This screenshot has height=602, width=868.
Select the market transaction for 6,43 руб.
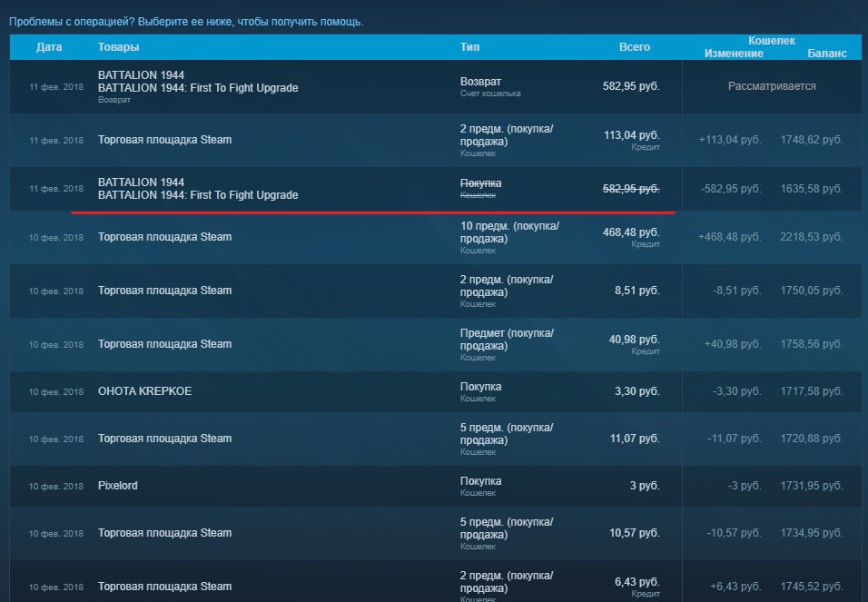(x=164, y=587)
